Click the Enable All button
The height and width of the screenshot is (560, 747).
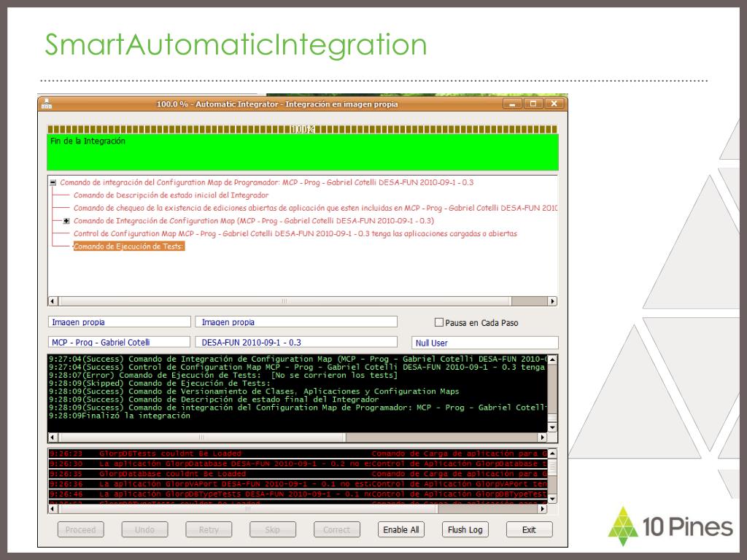pyautogui.click(x=401, y=529)
